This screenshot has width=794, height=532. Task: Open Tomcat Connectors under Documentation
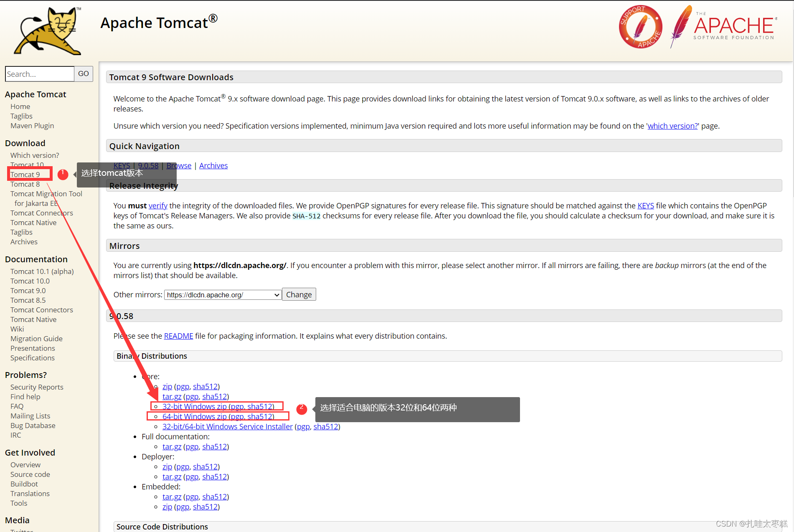42,310
